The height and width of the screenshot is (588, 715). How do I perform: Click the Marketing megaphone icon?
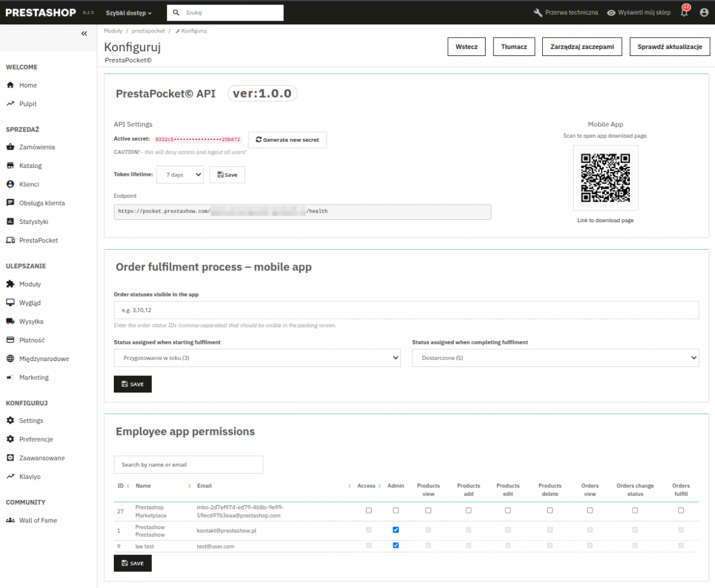point(10,378)
